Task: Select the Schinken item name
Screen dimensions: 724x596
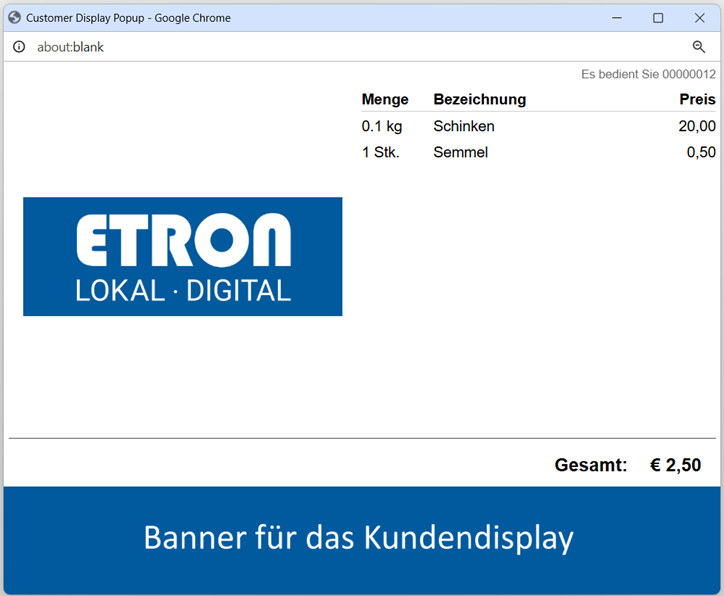Action: coord(463,126)
